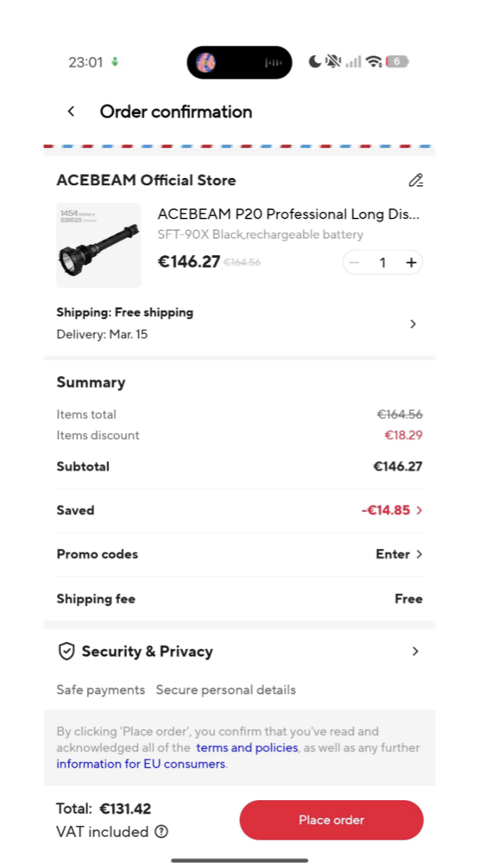This screenshot has width=493, height=868.
Task: Tap the Do Not Disturb moon icon
Action: tap(315, 62)
